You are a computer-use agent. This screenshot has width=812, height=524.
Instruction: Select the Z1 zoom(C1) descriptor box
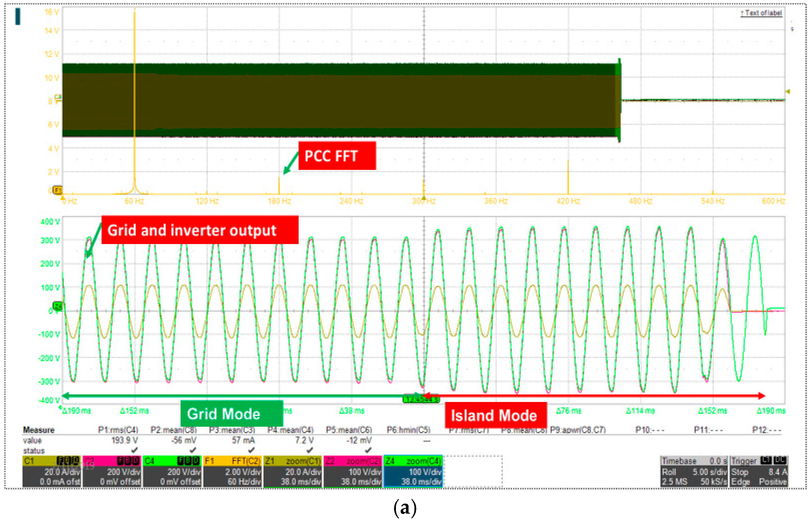click(x=292, y=472)
